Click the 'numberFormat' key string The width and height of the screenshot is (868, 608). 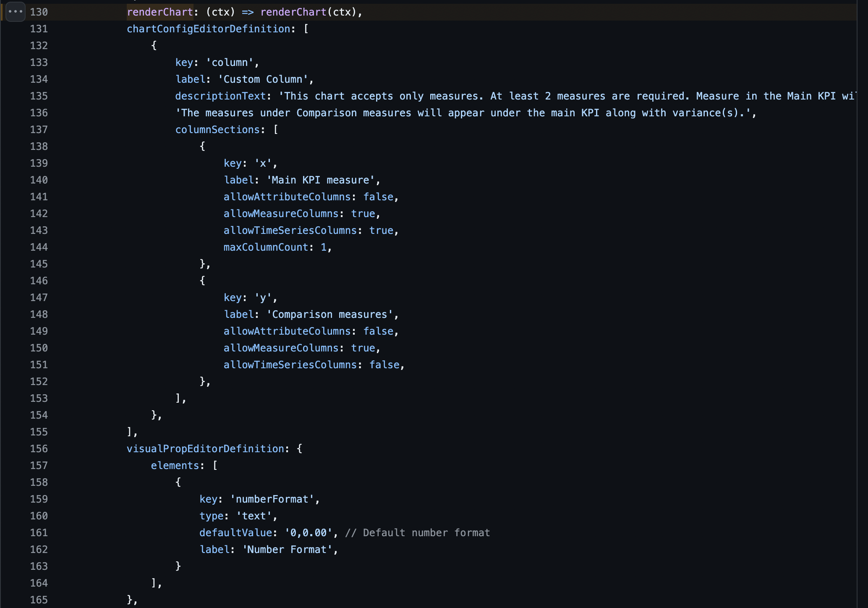point(272,499)
